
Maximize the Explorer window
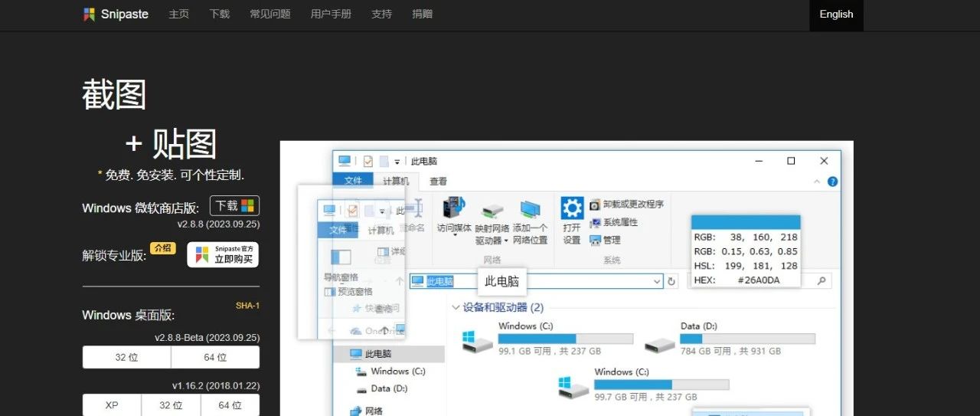click(x=791, y=161)
